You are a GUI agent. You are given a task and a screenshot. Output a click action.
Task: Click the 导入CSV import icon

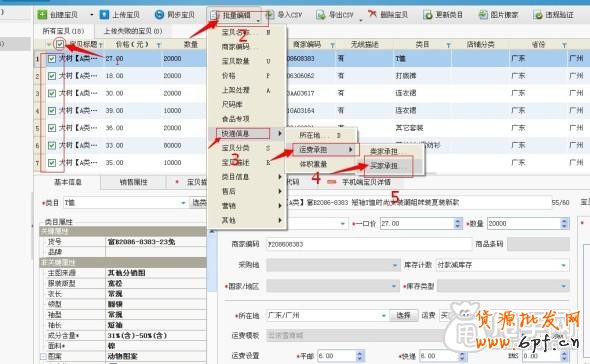coord(270,15)
